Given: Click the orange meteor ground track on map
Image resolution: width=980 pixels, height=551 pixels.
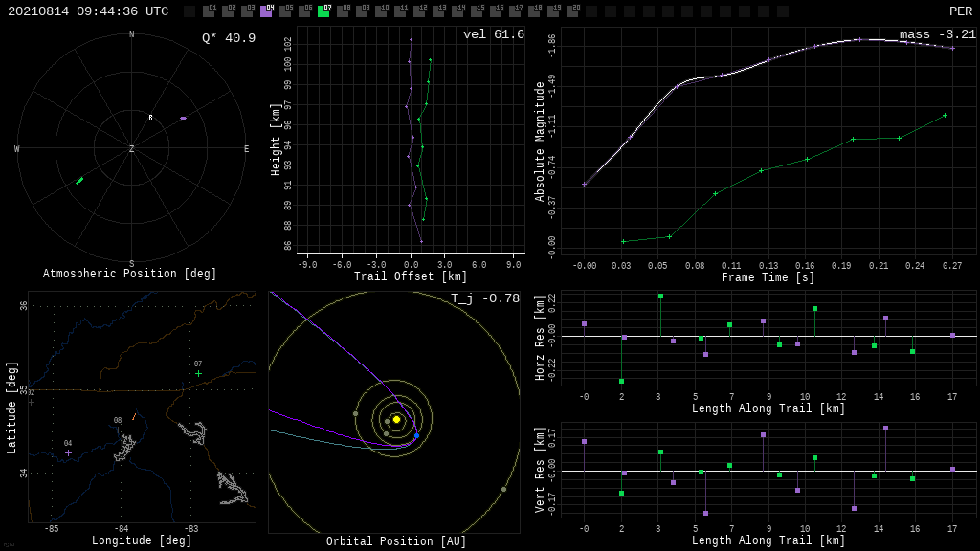Looking at the screenshot, I should (x=134, y=416).
